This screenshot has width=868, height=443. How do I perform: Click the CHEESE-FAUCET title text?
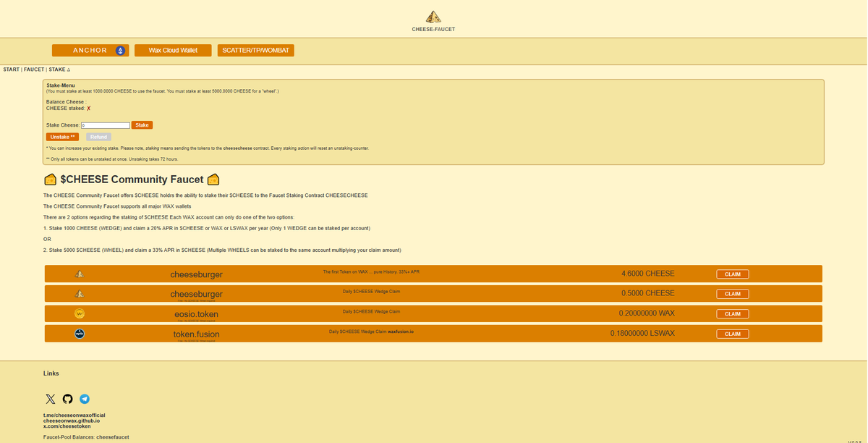(433, 30)
